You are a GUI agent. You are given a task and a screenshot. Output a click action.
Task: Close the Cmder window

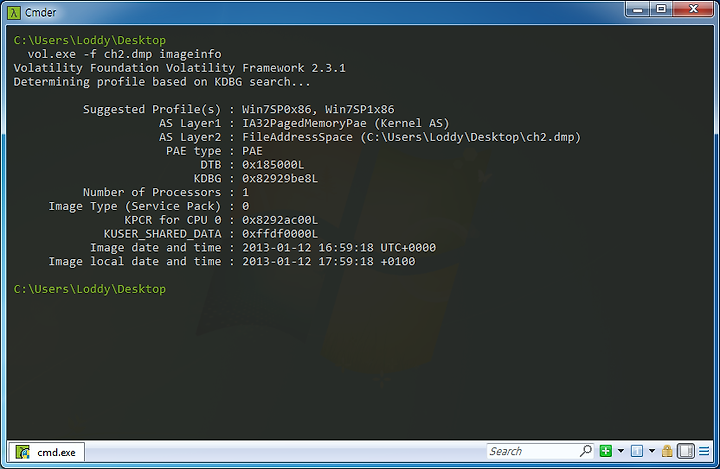click(x=694, y=9)
